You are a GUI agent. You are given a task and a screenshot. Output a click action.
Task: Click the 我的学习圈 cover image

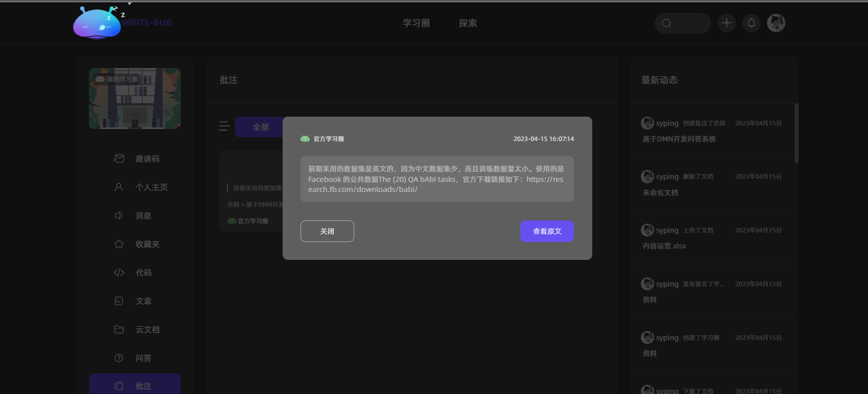[x=134, y=98]
